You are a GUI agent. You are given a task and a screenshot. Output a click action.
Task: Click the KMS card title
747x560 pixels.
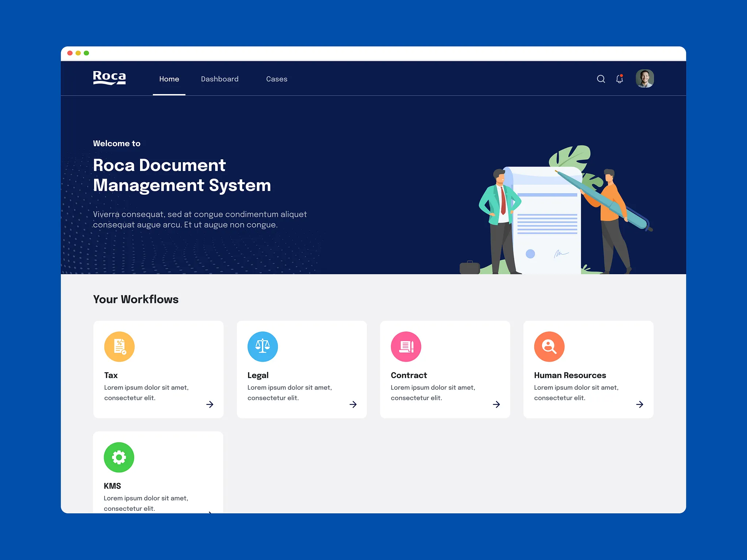[x=112, y=486]
